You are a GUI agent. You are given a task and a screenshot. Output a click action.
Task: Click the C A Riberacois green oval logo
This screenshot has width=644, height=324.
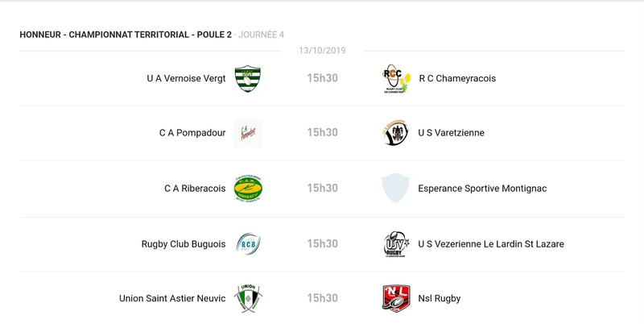click(x=248, y=189)
